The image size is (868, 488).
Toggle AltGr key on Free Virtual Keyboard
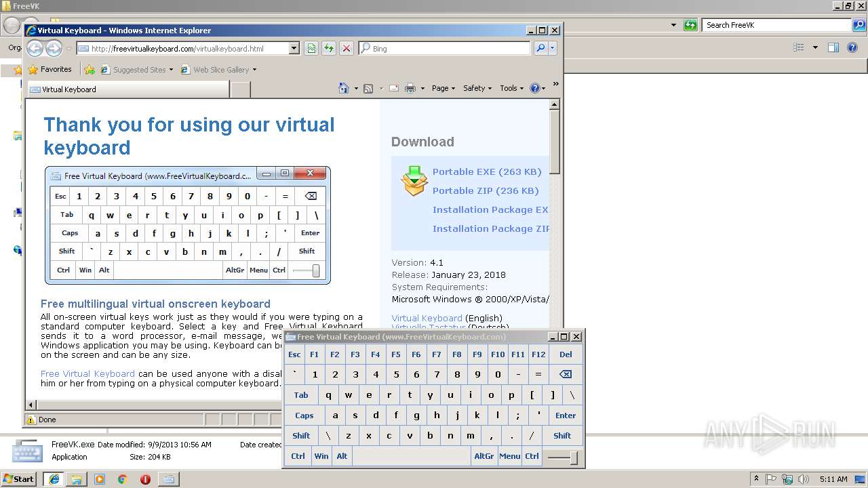pyautogui.click(x=484, y=456)
